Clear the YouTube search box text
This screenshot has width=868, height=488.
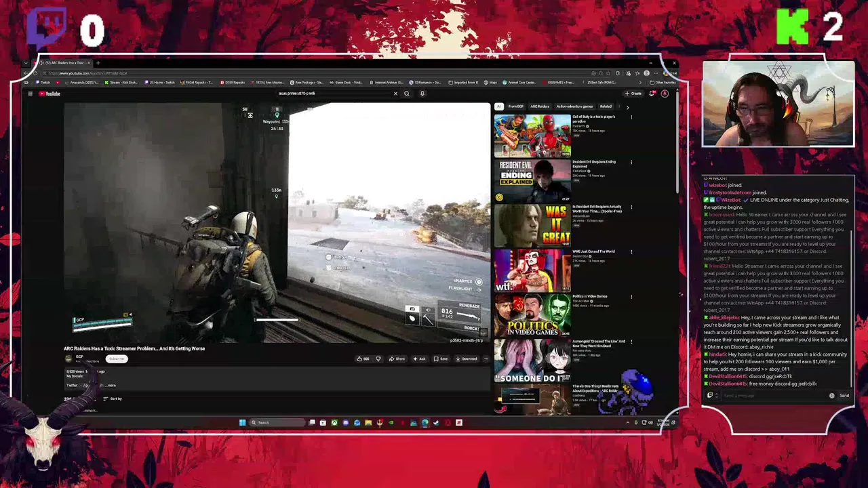(x=395, y=94)
